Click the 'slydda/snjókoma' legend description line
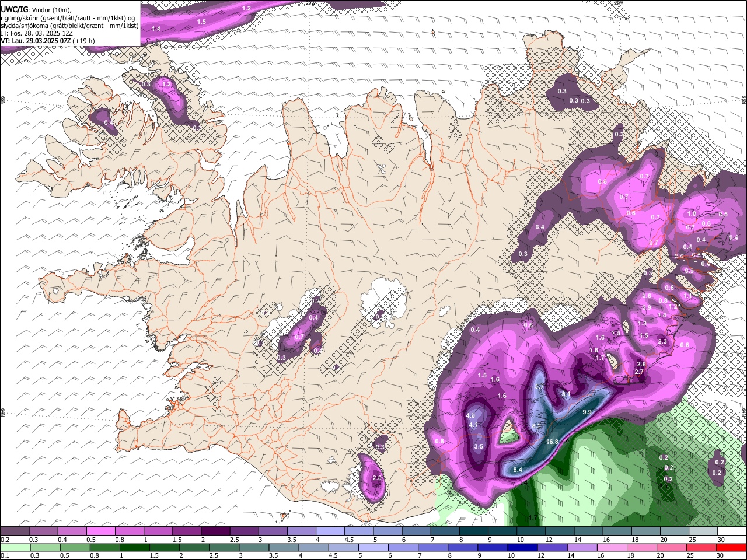Image resolution: width=747 pixels, height=560 pixels. click(69, 26)
